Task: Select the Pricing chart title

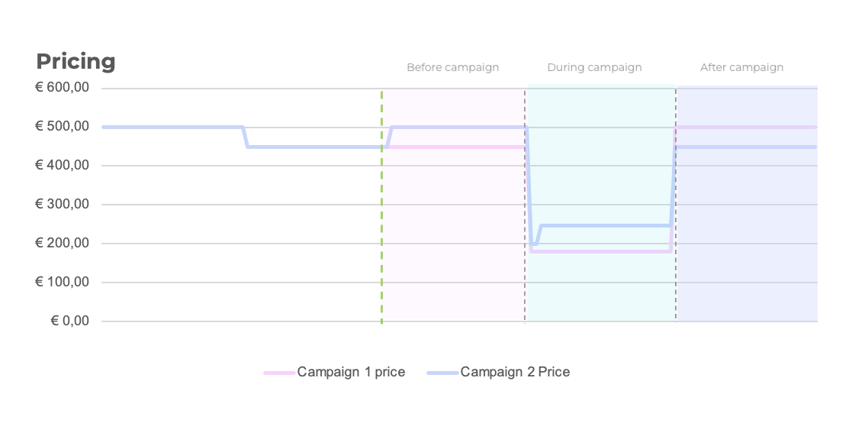Action: tap(76, 62)
